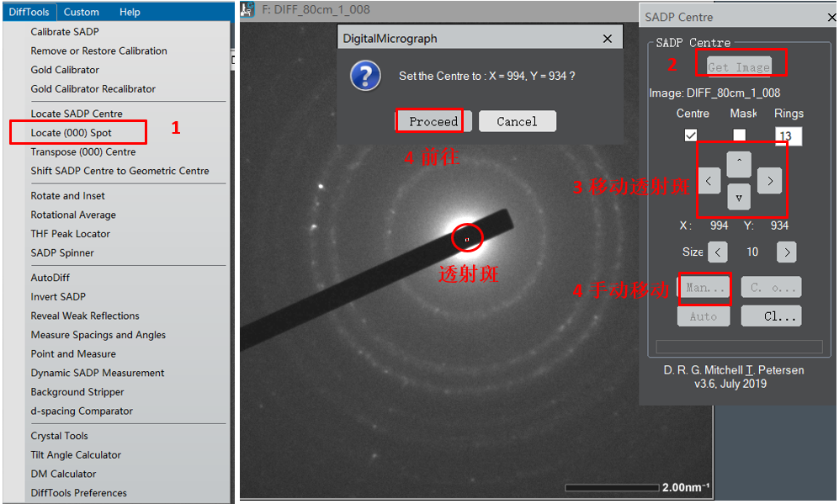
Task: Click the right arrow to move centre
Action: click(x=769, y=180)
